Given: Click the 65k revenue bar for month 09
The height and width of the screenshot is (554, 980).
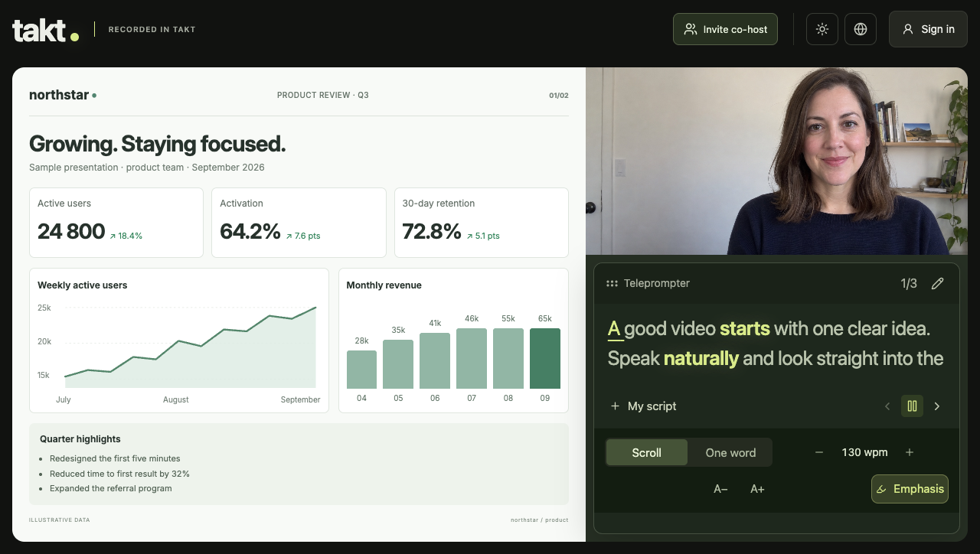Looking at the screenshot, I should point(545,358).
